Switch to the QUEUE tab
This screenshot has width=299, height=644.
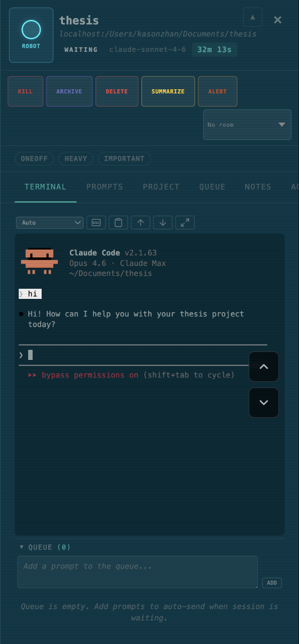(212, 187)
